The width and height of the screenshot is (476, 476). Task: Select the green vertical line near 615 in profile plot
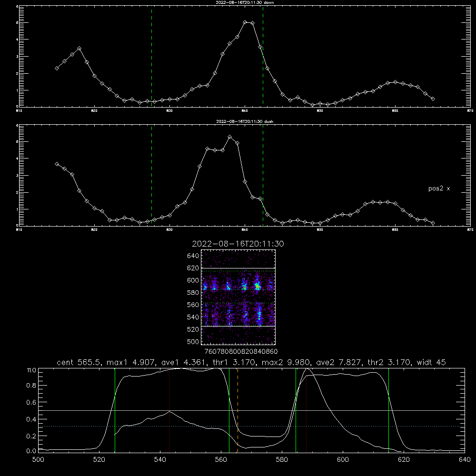(388, 410)
